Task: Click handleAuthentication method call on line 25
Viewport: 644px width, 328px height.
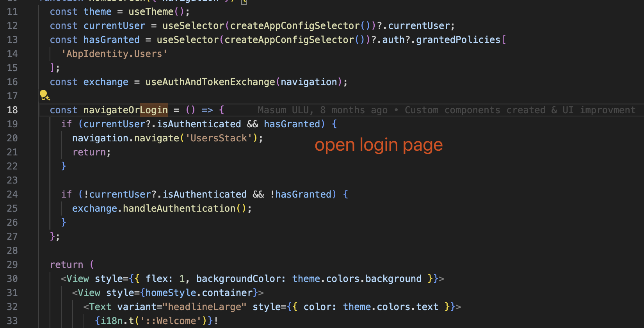Action: 179,209
